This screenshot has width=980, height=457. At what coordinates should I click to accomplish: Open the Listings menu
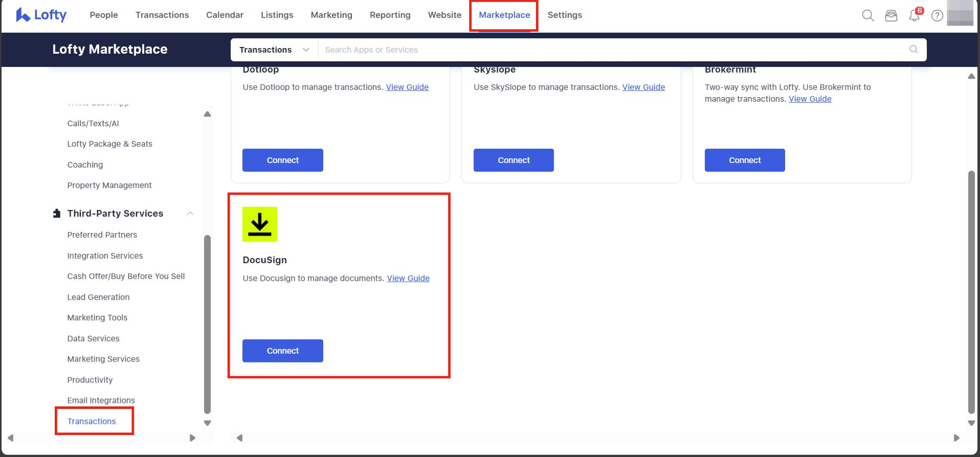[x=277, y=15]
